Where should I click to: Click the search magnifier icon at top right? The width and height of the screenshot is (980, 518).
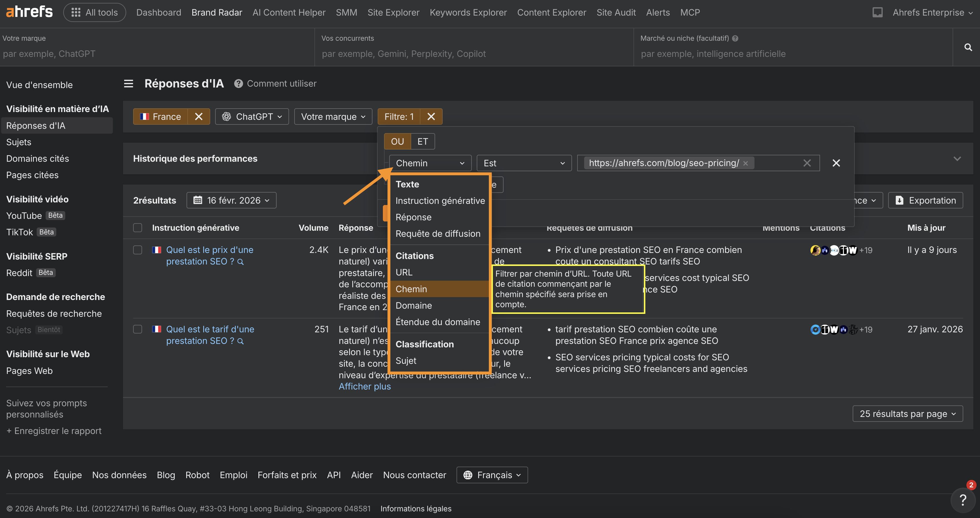point(968,47)
